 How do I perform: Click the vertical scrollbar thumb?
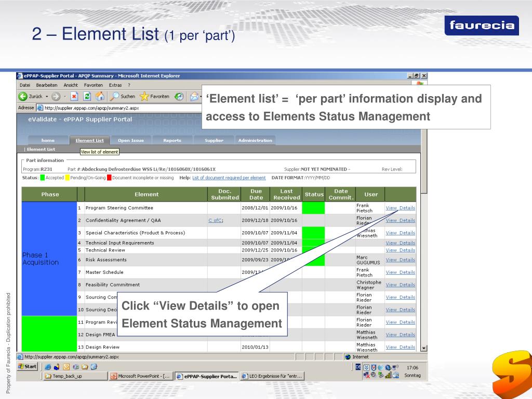pos(424,161)
